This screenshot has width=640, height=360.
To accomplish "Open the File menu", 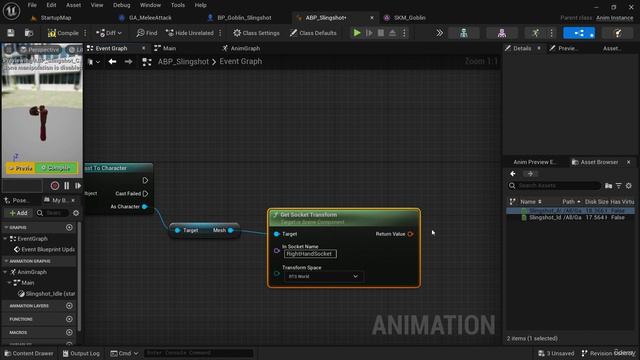I will click(x=32, y=5).
